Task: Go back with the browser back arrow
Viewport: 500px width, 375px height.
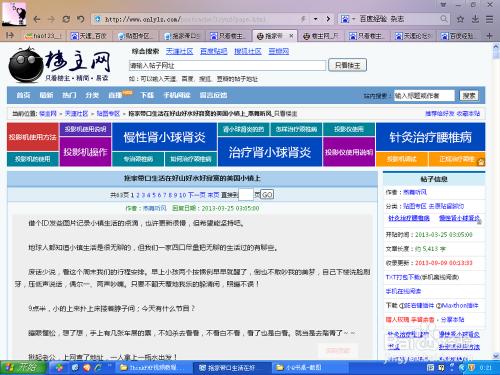Action: click(37, 19)
